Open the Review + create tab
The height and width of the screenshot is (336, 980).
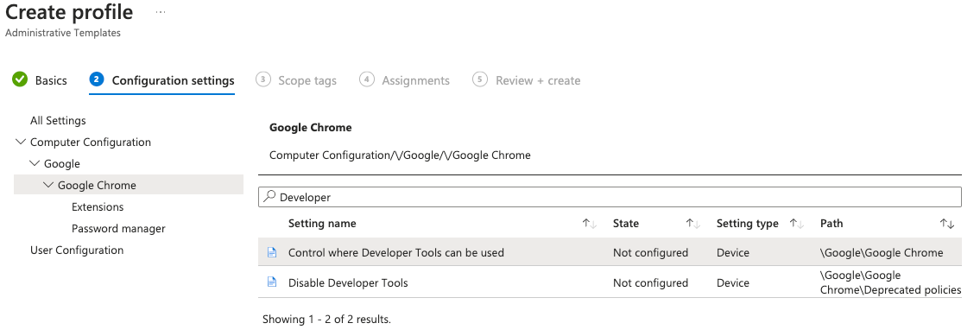coord(538,80)
